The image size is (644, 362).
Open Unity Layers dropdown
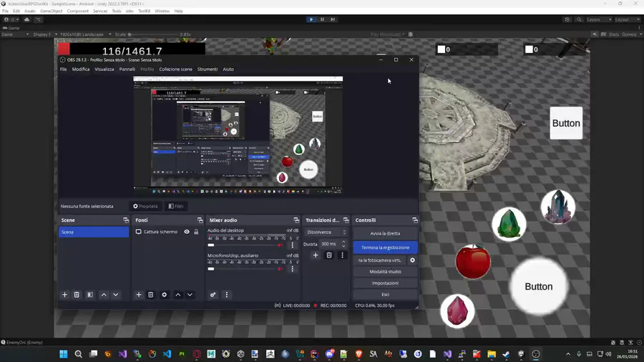click(599, 19)
